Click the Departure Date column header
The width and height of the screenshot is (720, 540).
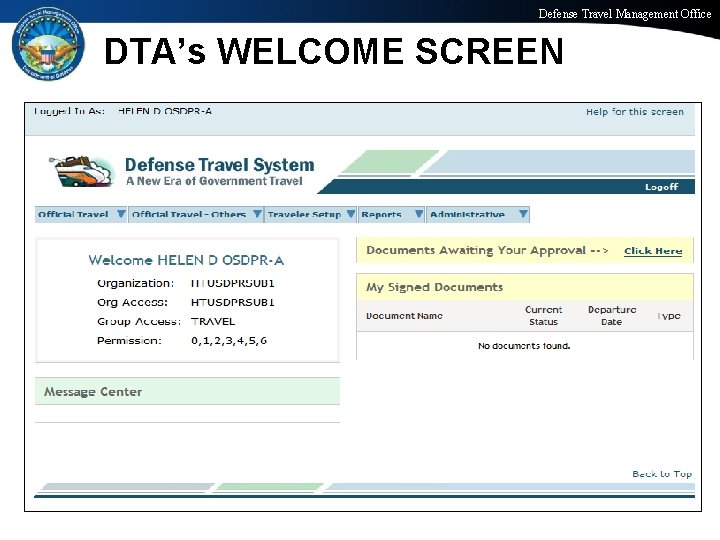[x=612, y=316]
